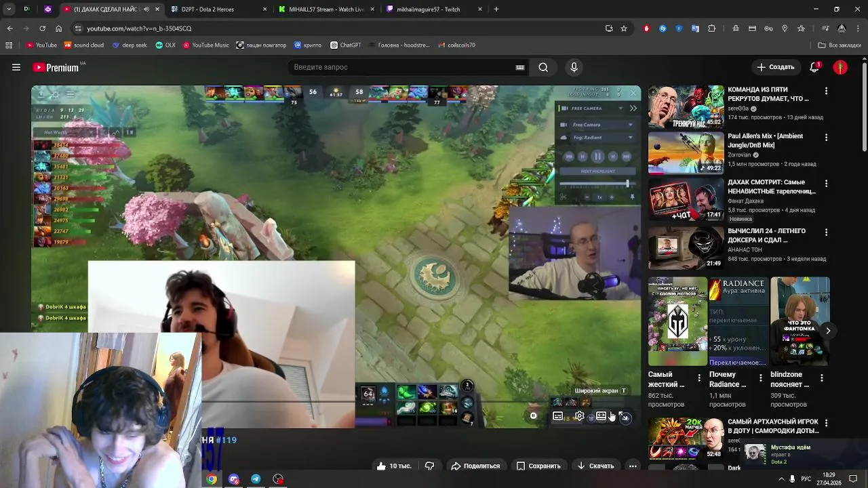Open options for Самый жесткий short
This screenshot has height=488, width=868.
[699, 378]
